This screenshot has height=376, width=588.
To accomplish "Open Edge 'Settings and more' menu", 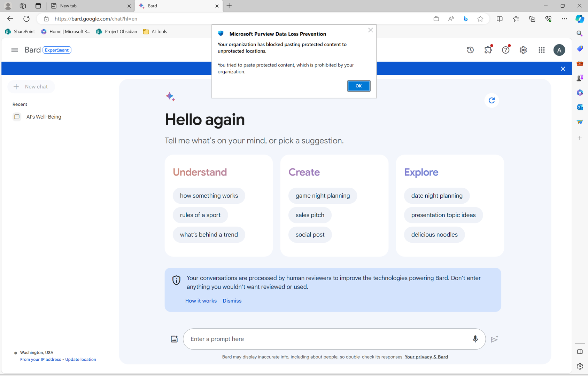I will pyautogui.click(x=564, y=19).
